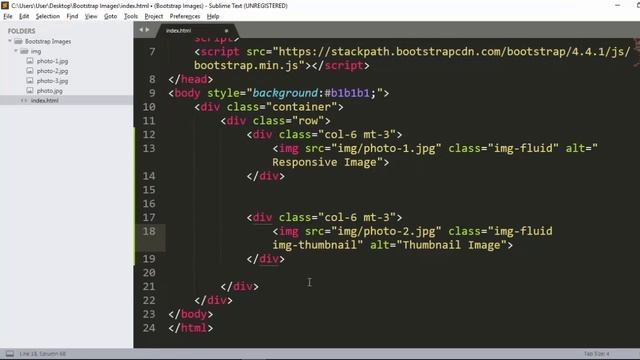Click the closing html tag on line 24

(x=191, y=328)
